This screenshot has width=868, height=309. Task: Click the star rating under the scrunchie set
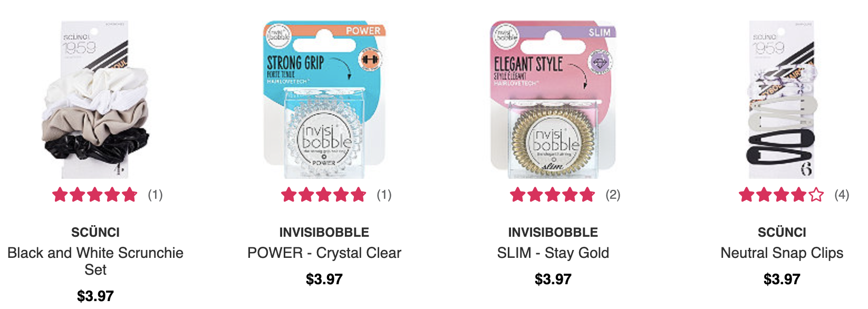pyautogui.click(x=95, y=195)
